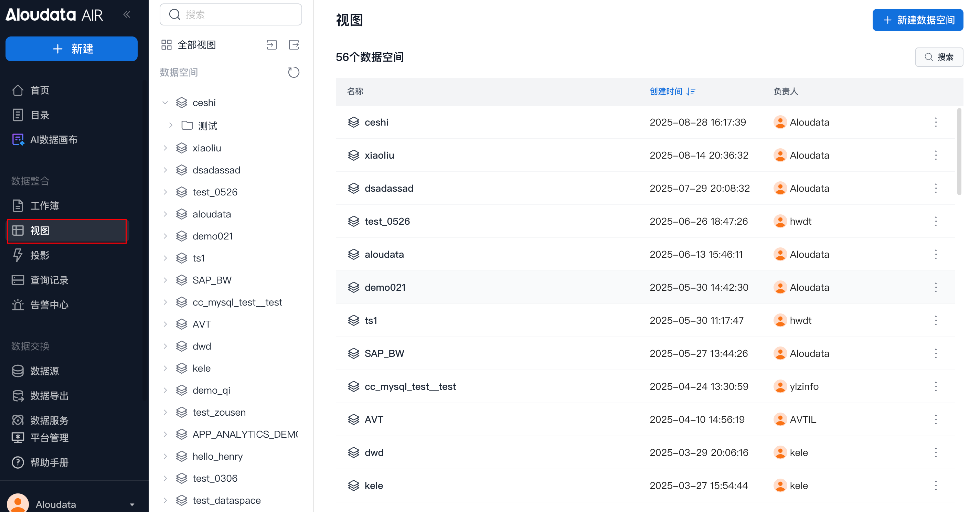Click the table's vertical scrollbar
This screenshot has height=512, width=980.
click(959, 152)
